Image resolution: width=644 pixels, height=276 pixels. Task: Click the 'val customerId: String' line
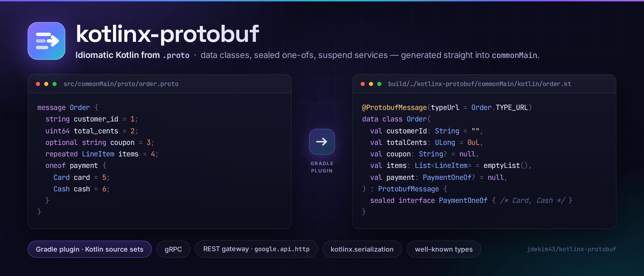(426, 131)
